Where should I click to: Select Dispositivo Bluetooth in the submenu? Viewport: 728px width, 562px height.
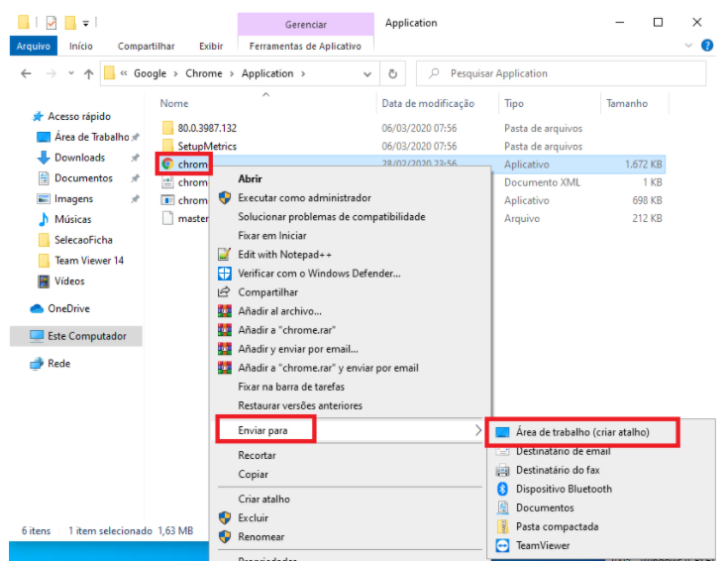[564, 489]
